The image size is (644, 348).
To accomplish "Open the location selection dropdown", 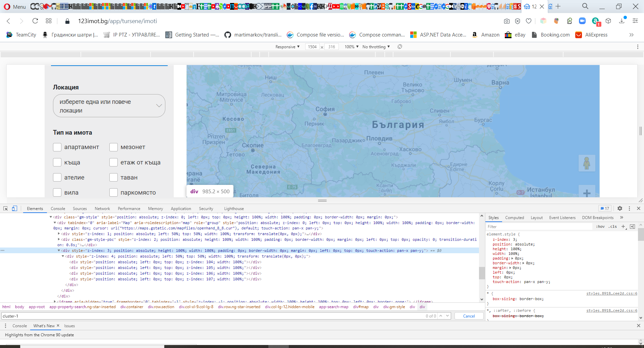I will [109, 106].
